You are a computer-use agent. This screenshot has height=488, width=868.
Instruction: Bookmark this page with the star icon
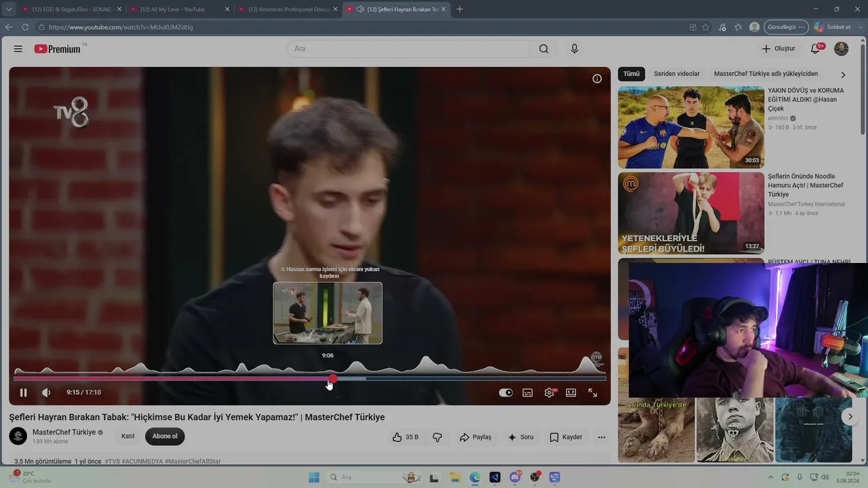tap(706, 27)
